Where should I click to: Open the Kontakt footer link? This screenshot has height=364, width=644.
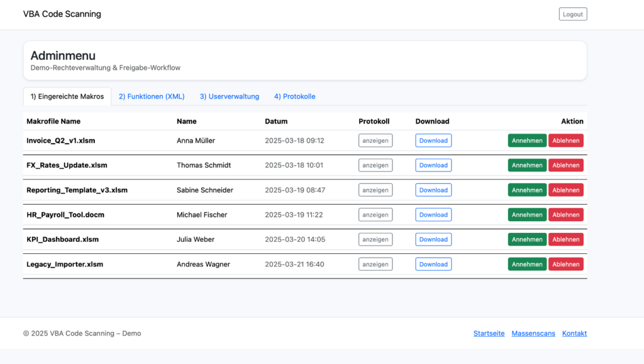click(574, 333)
